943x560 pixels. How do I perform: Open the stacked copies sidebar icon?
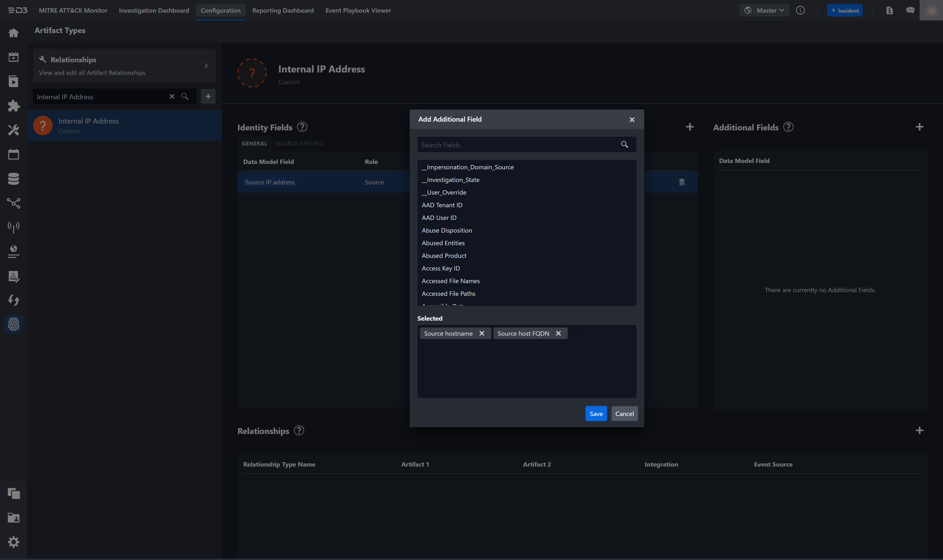click(14, 493)
